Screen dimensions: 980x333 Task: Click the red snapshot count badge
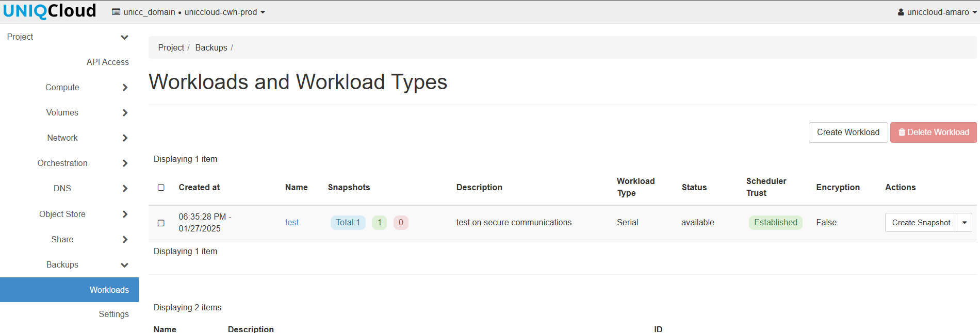[401, 223]
